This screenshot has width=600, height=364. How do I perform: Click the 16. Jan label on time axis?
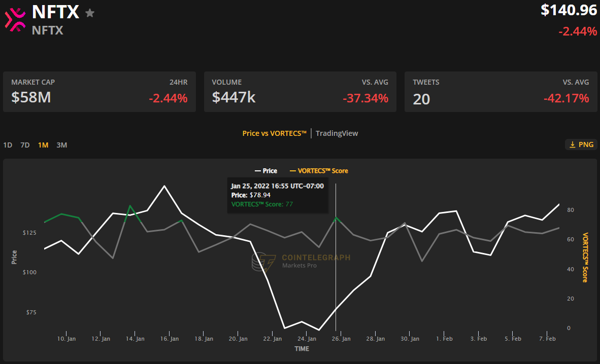[x=170, y=338]
